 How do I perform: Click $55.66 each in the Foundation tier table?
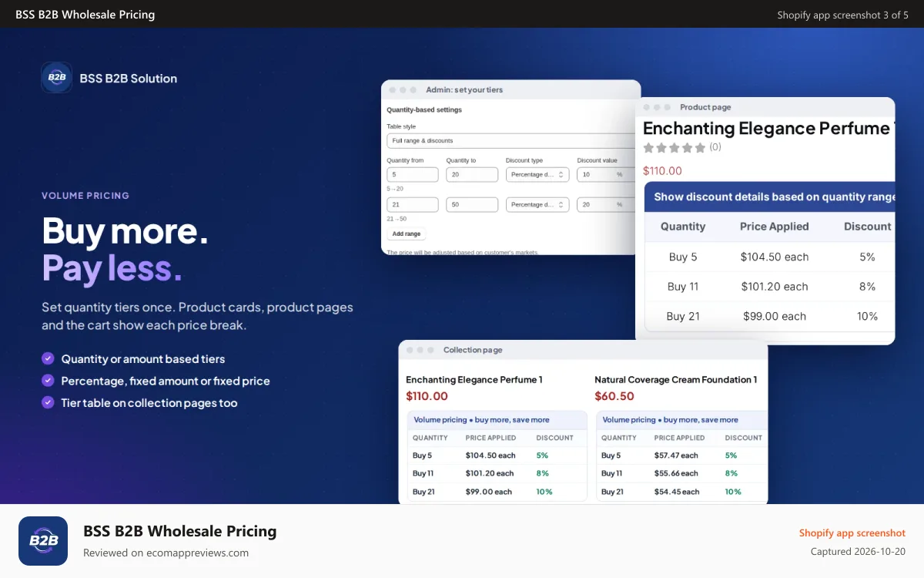pos(676,473)
